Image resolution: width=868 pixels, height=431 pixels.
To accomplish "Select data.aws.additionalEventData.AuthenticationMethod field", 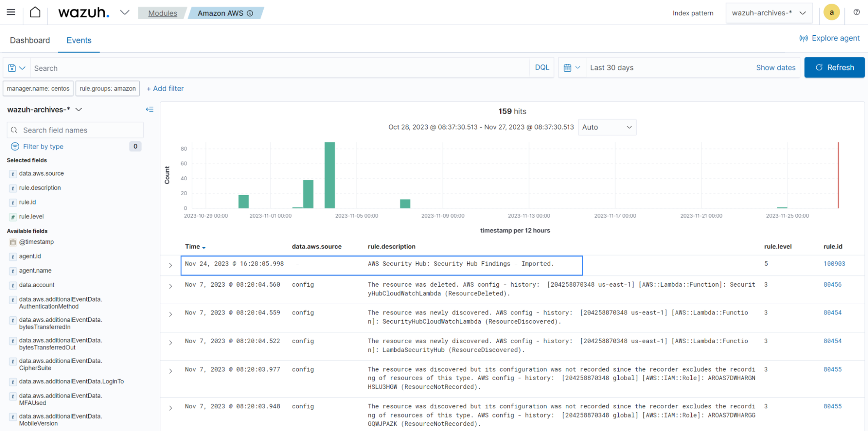I will (60, 303).
